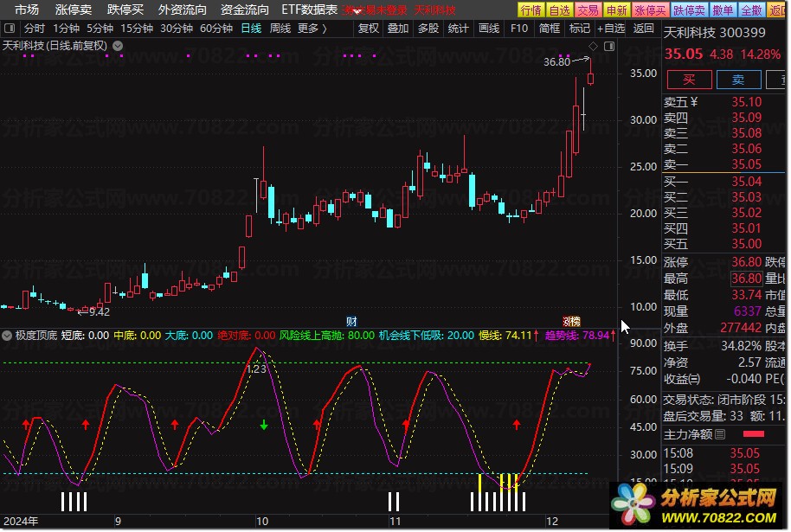Image resolution: width=791 pixels, height=532 pixels.
Task: Click the 多股 toolbar option
Action: click(x=428, y=29)
